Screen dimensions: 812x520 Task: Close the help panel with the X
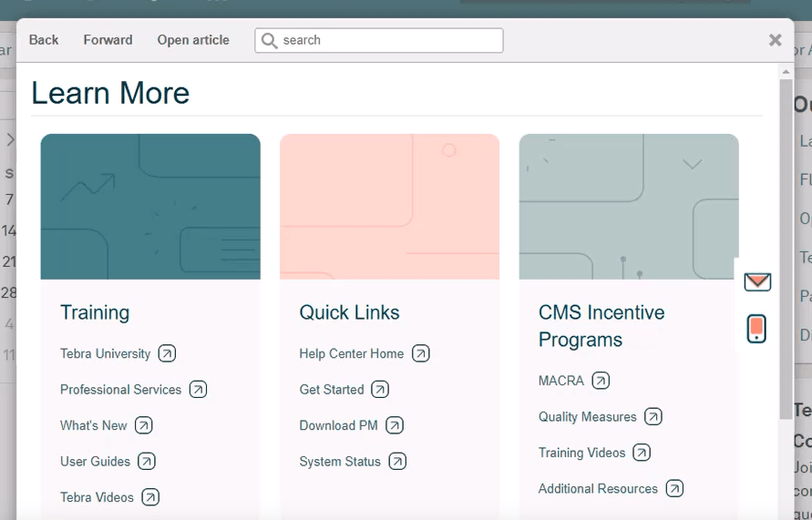776,40
